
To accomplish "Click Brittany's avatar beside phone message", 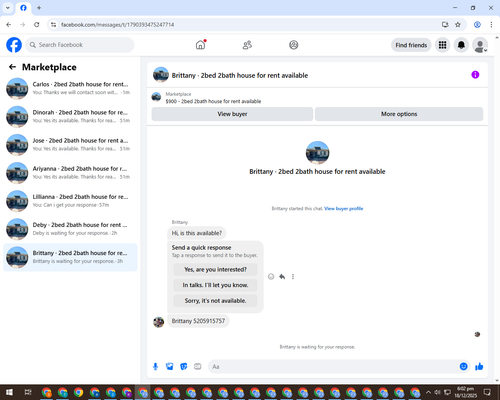I will pyautogui.click(x=159, y=322).
